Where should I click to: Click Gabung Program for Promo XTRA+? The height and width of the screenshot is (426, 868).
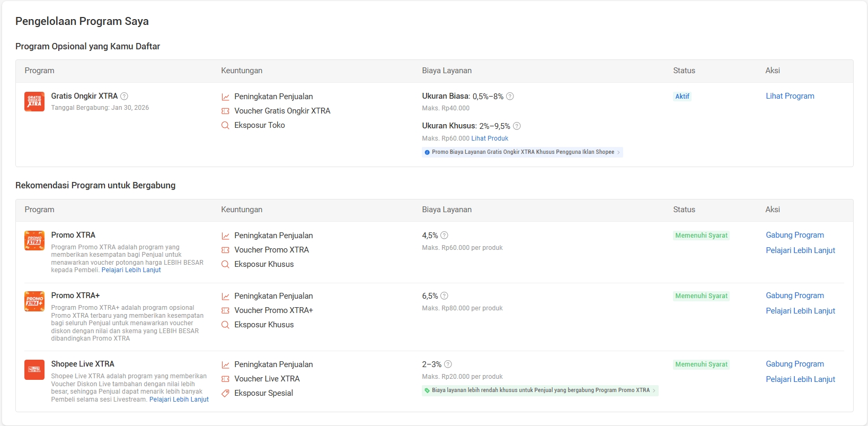794,295
